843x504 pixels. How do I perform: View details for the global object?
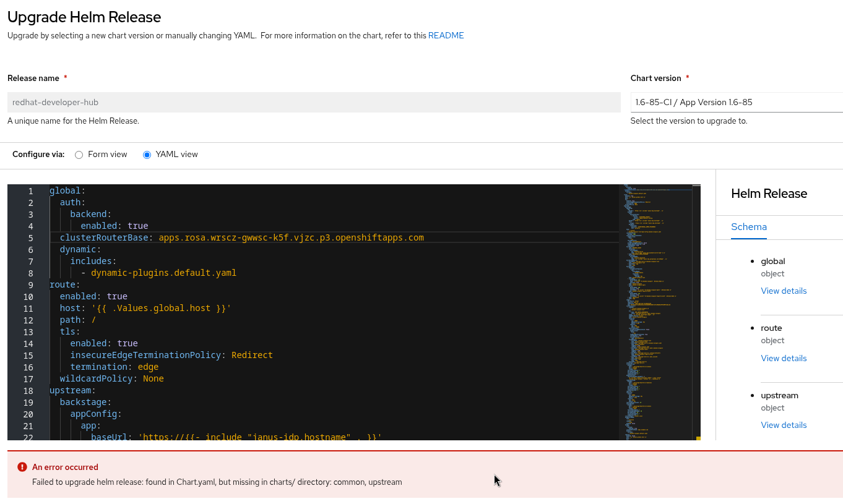pyautogui.click(x=783, y=291)
